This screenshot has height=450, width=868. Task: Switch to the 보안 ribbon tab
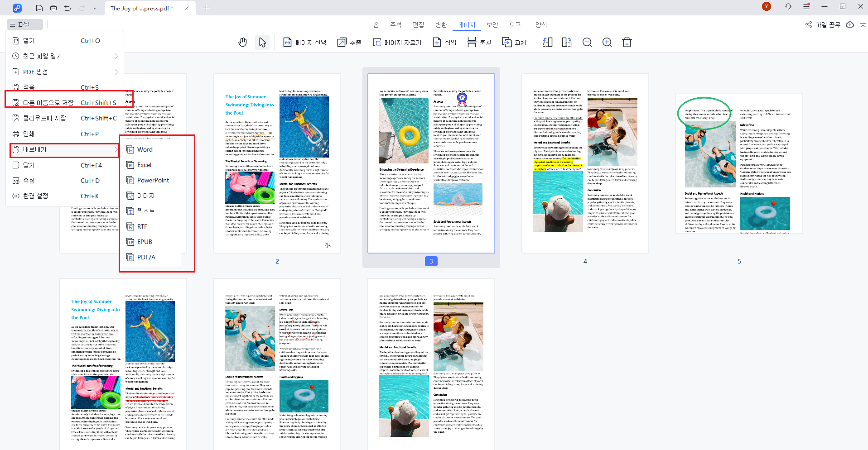[492, 24]
